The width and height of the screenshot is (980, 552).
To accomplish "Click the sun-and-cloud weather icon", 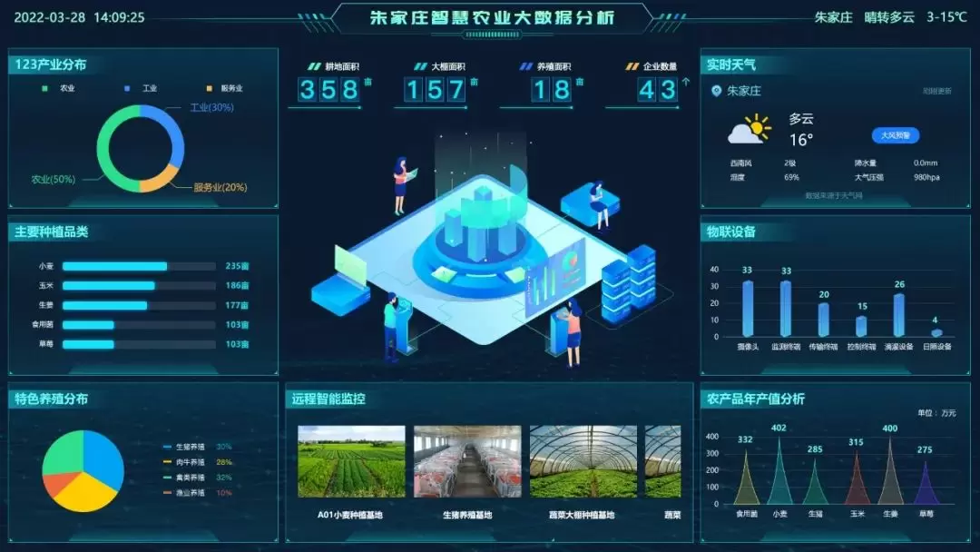I will click(x=750, y=130).
